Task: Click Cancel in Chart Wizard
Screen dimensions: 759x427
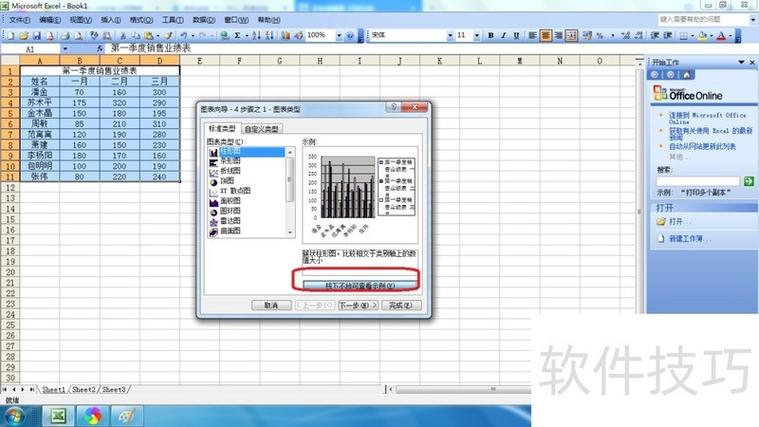Action: (271, 305)
